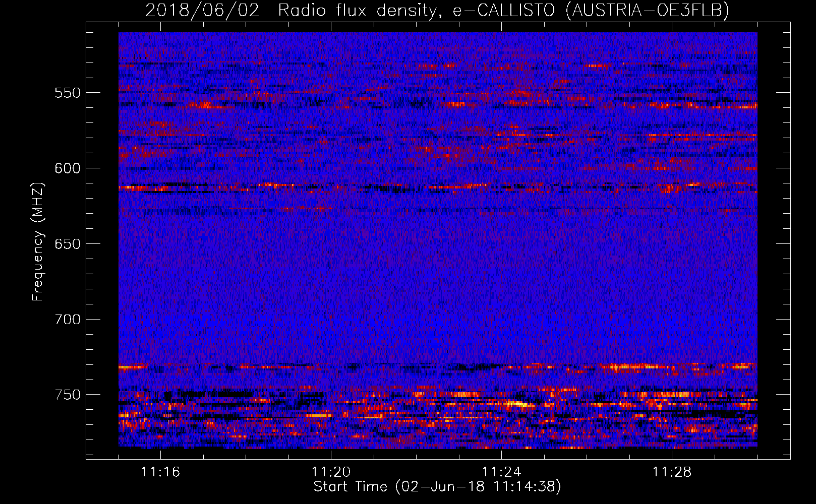Select the 750 MHz frequency axis label
Viewport: 816px width, 504px height.
pos(68,395)
